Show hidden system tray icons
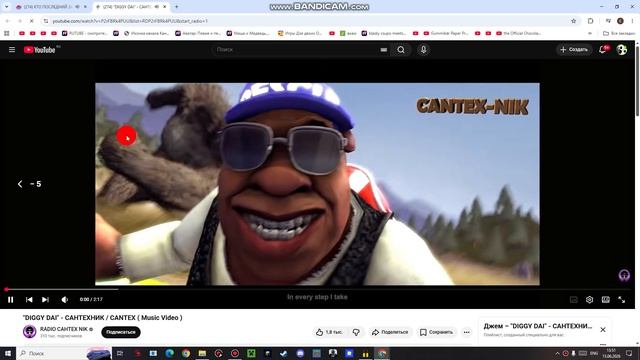Screen dimensions: 640x360 (557, 353)
